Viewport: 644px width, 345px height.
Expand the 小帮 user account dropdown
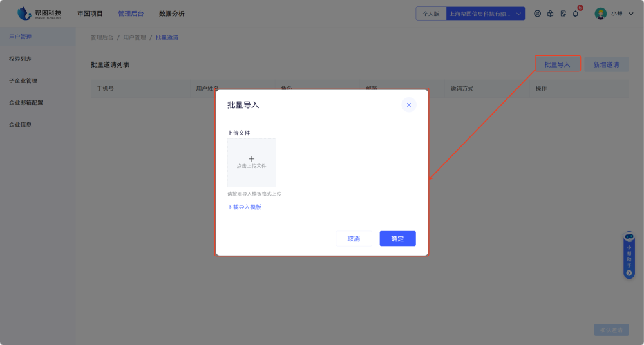pos(630,14)
